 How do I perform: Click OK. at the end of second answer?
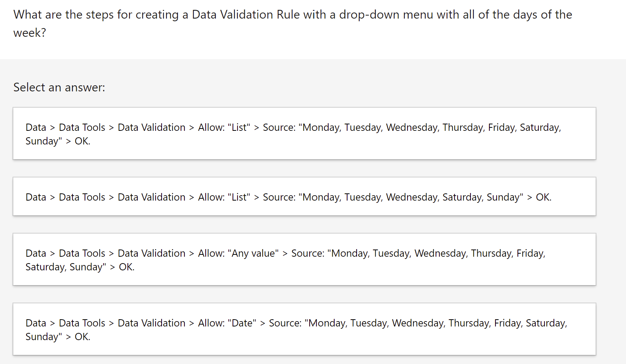pos(543,197)
